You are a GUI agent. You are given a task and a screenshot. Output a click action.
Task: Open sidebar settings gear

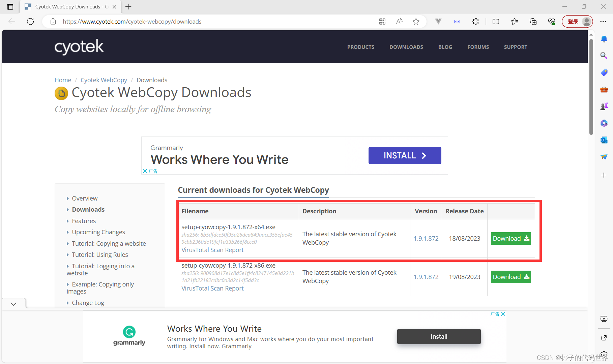click(x=604, y=355)
